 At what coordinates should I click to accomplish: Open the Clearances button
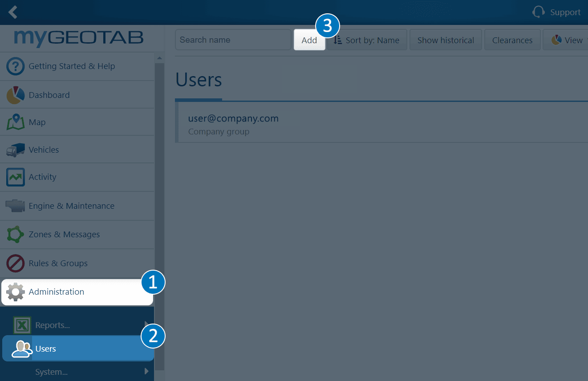(512, 40)
